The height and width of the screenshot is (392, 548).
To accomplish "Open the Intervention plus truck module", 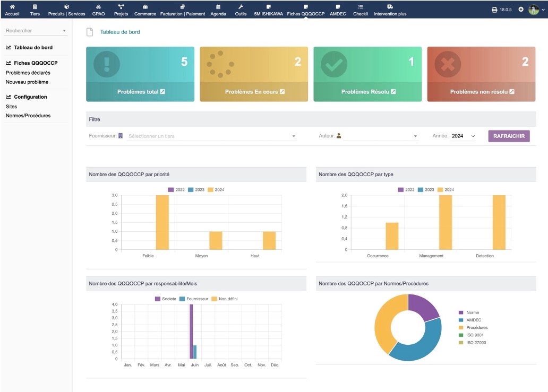I will 390,10.
